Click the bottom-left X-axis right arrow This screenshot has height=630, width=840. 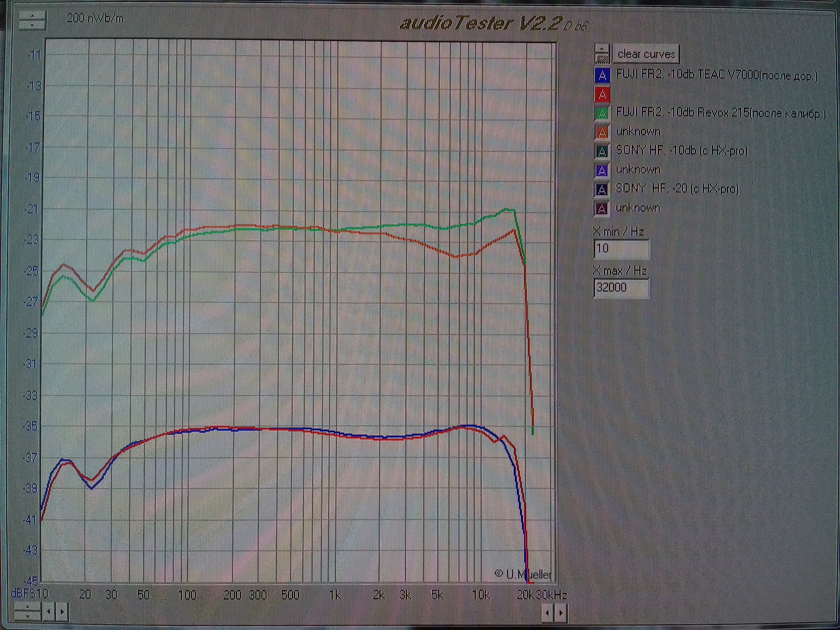click(x=62, y=612)
